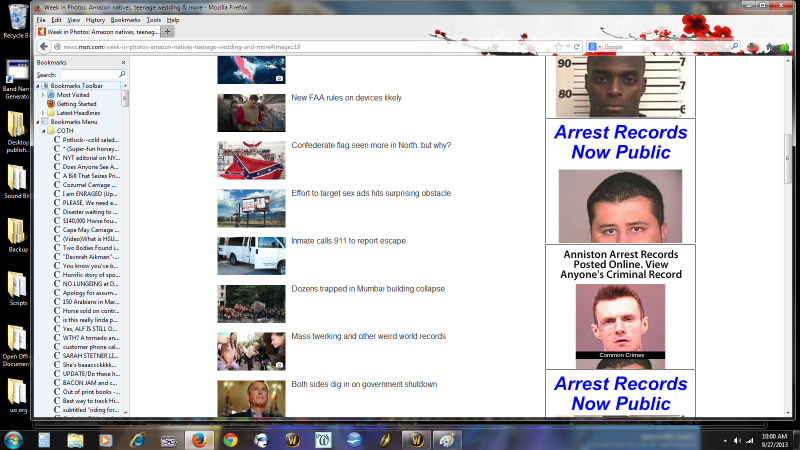This screenshot has height=450, width=800.
Task: Expand the Latest Headlines folder
Action: (43, 113)
